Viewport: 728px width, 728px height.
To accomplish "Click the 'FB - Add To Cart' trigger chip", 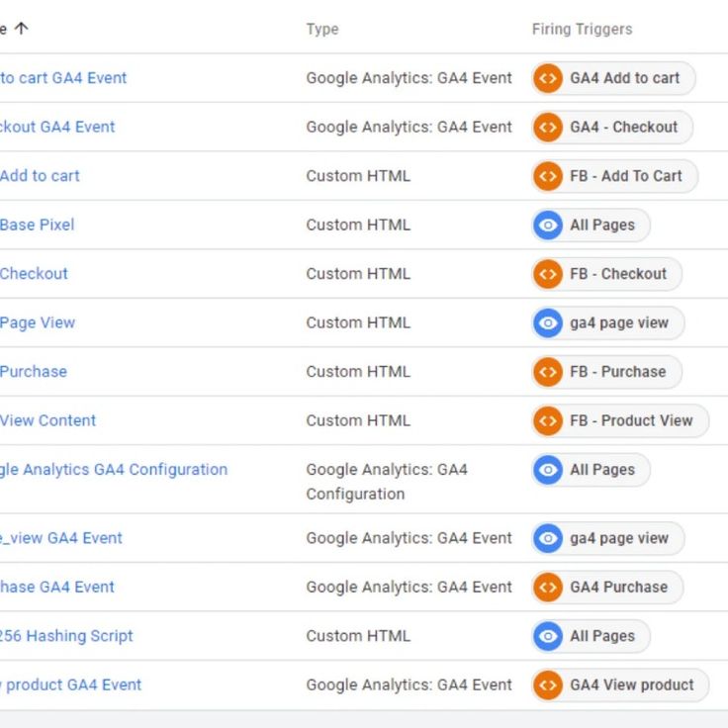I will pos(614,176).
